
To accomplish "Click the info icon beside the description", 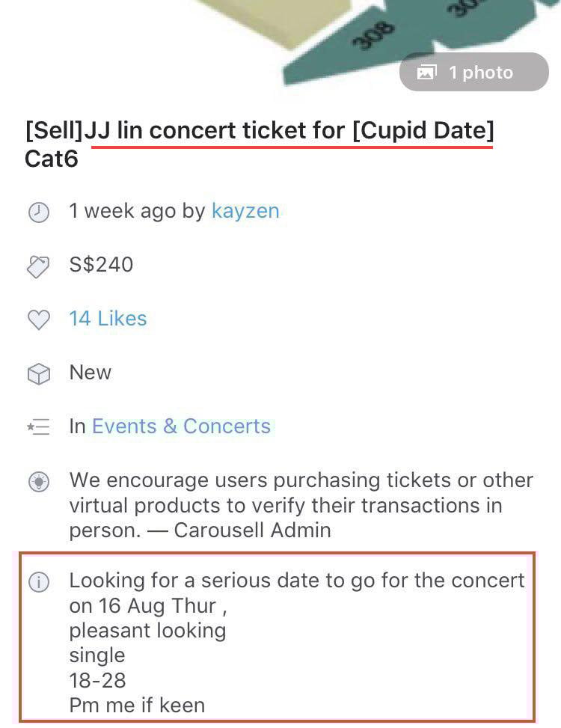I will coord(38,582).
